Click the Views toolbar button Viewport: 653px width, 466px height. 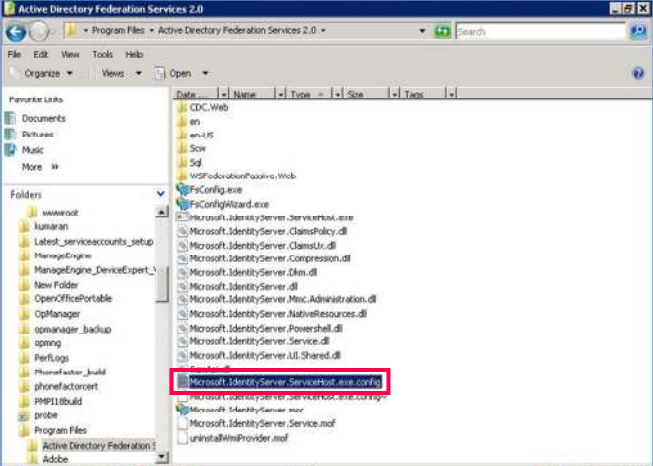[112, 74]
